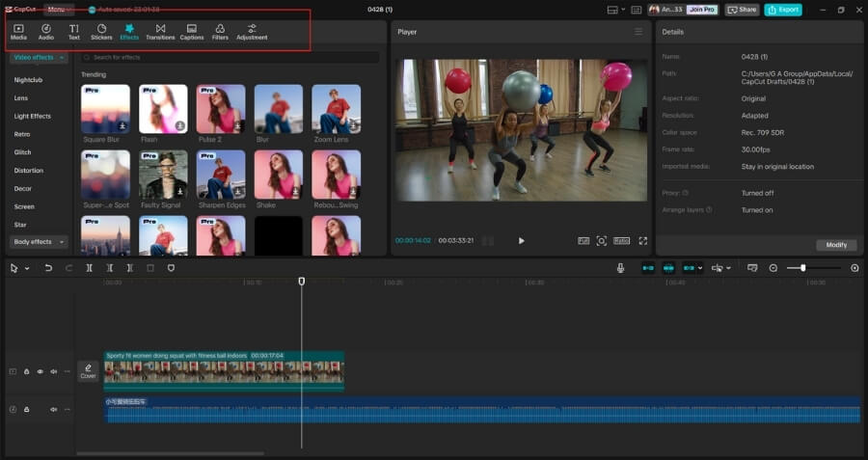Click the Effects star icon
The width and height of the screenshot is (868, 460).
tap(129, 28)
